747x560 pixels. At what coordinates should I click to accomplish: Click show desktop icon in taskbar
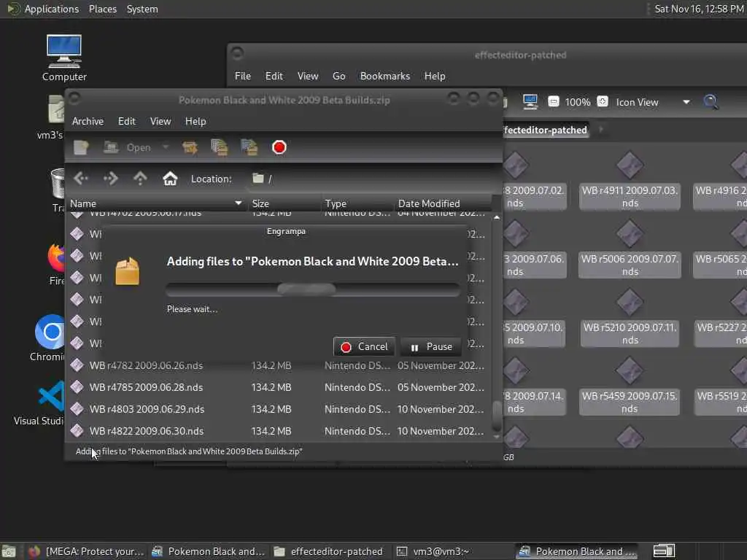coord(8,551)
